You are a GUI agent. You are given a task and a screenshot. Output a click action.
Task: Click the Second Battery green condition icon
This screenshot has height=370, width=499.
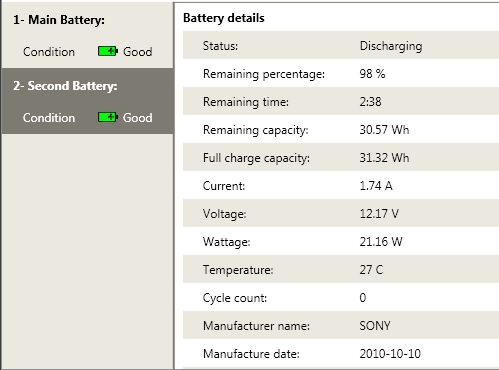tap(108, 117)
